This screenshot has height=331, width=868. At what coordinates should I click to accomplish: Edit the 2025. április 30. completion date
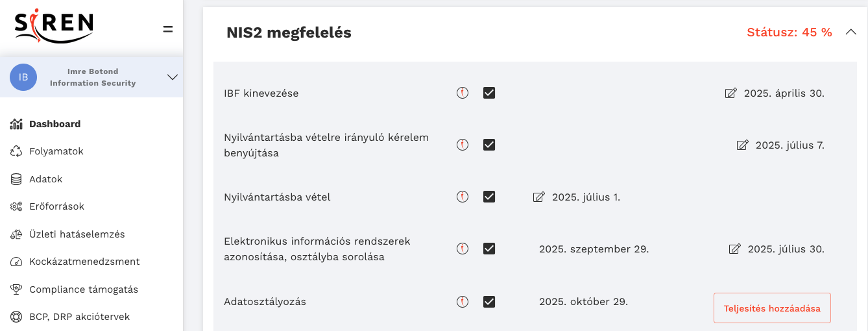click(731, 93)
